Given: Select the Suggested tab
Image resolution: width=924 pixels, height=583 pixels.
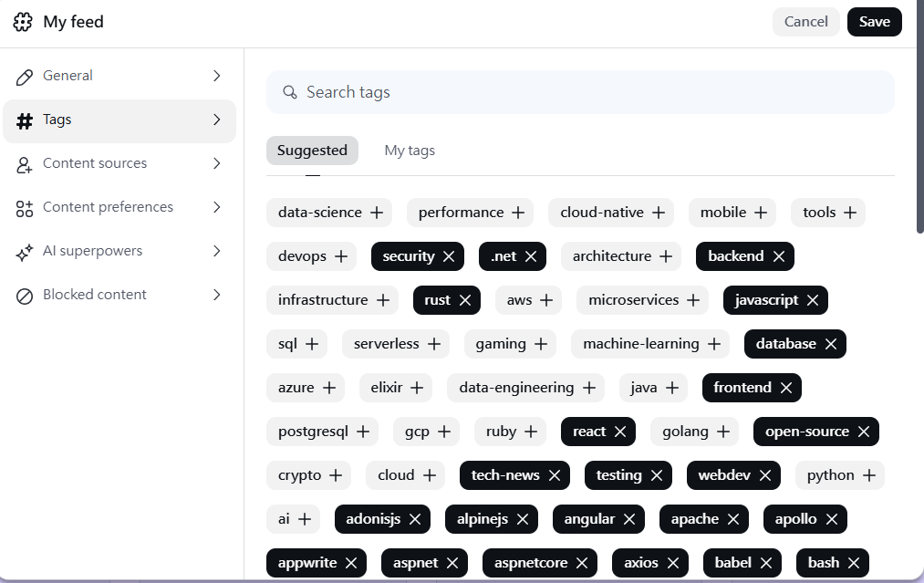Looking at the screenshot, I should [312, 151].
